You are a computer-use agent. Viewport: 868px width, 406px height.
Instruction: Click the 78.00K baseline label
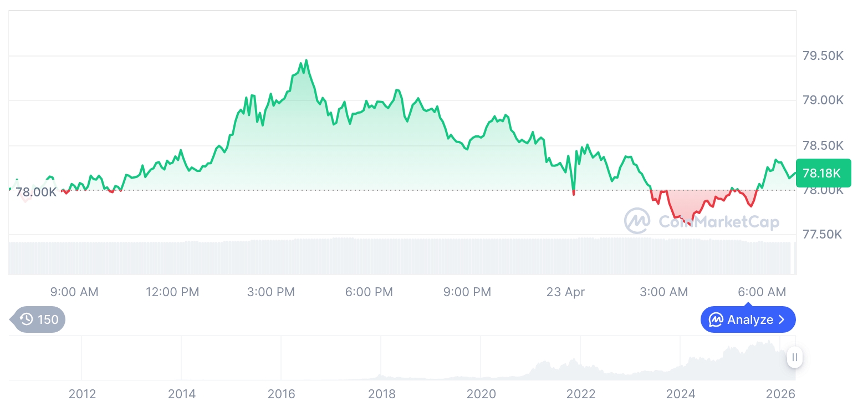pos(36,192)
